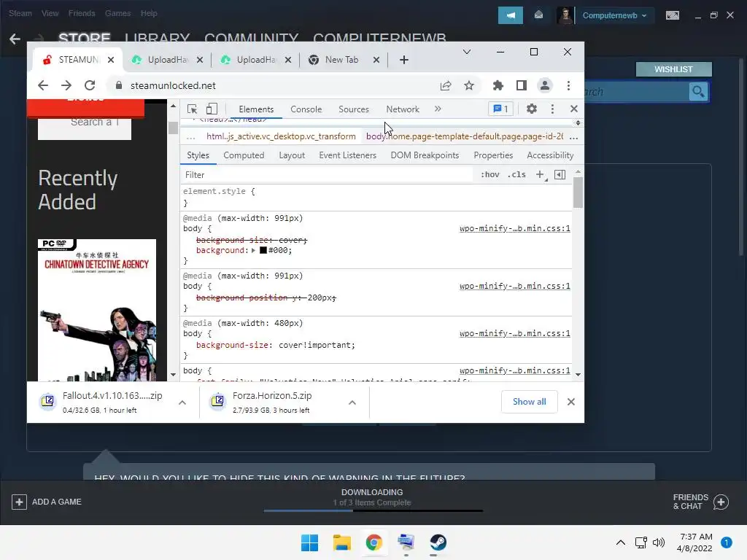Select the body.home breadcrumb element

465,136
